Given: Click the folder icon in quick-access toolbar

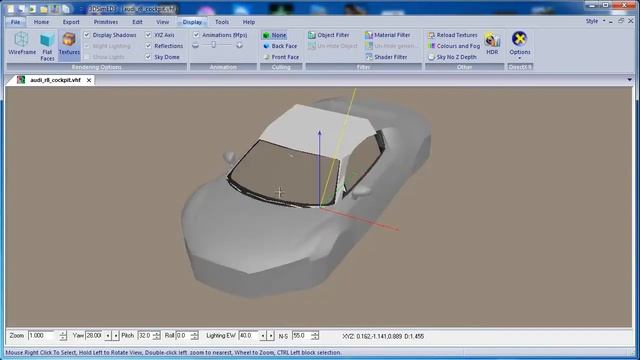Looking at the screenshot, I should (44, 9).
